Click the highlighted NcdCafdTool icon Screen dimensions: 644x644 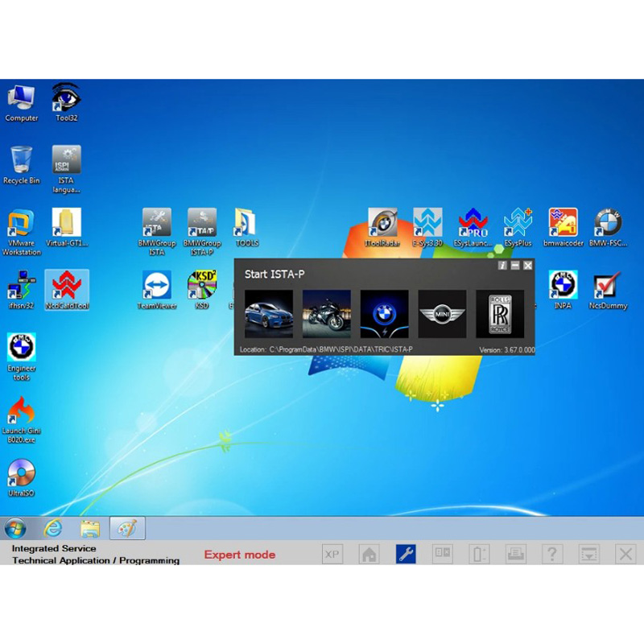pos(67,290)
